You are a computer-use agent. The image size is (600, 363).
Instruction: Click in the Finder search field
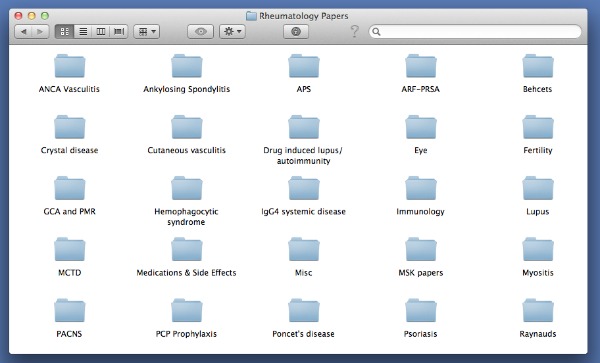(475, 32)
